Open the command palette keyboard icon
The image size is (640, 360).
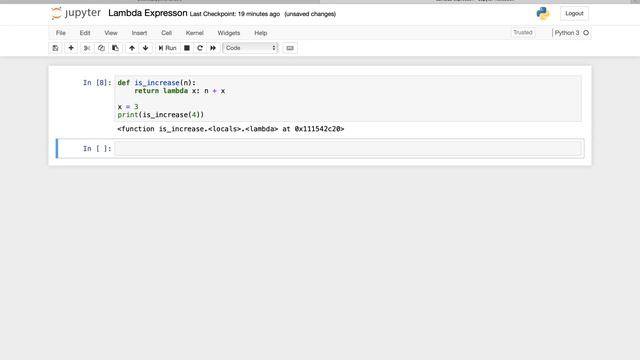coord(290,48)
